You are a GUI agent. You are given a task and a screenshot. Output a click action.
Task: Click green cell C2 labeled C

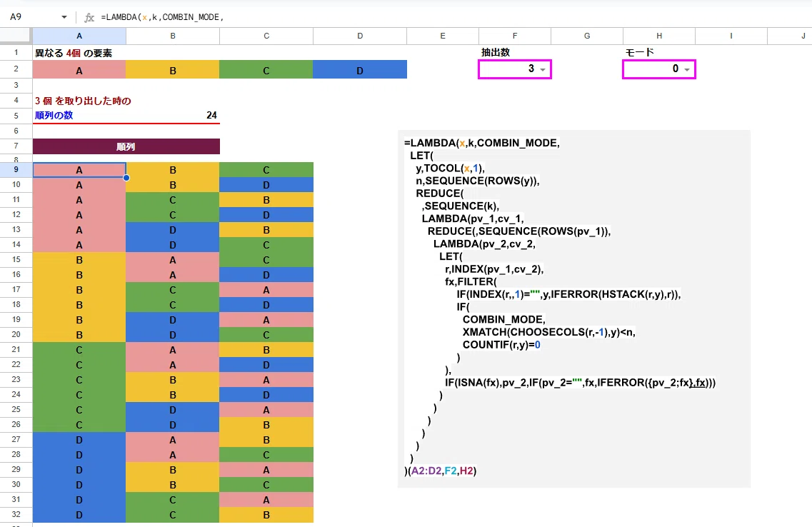pos(266,69)
